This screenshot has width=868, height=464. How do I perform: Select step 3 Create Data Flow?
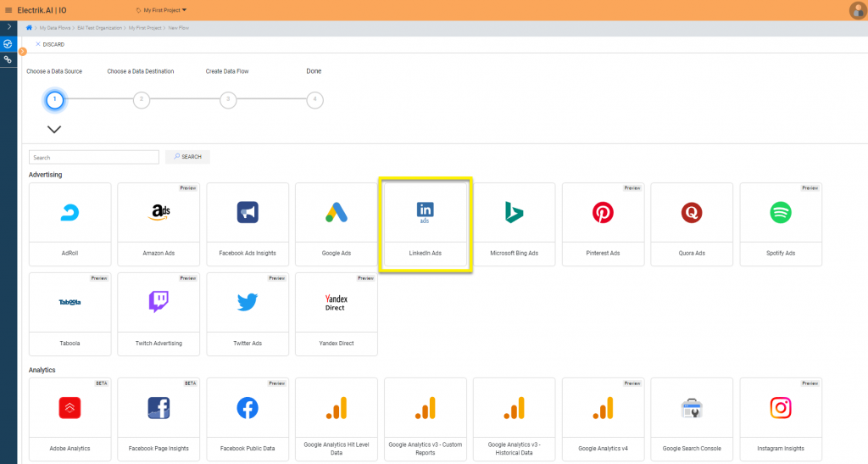click(x=228, y=99)
